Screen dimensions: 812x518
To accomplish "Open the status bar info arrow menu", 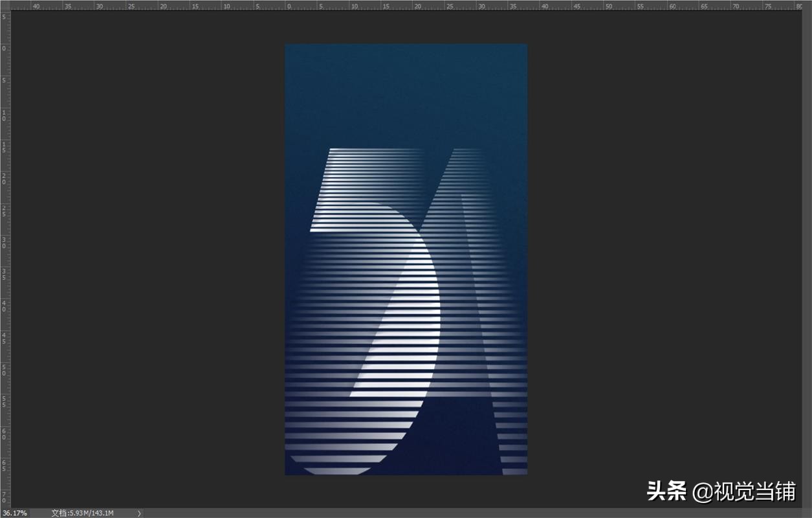I will click(138, 513).
